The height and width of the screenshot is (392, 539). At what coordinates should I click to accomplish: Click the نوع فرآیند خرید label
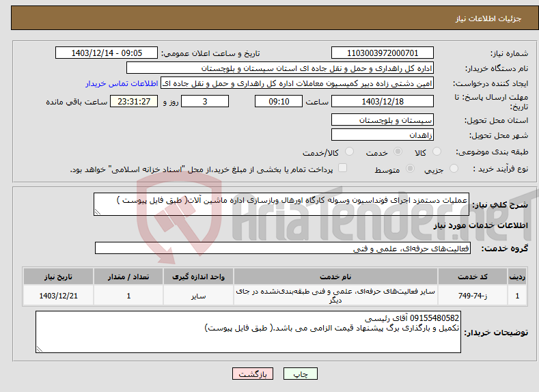[501, 169]
